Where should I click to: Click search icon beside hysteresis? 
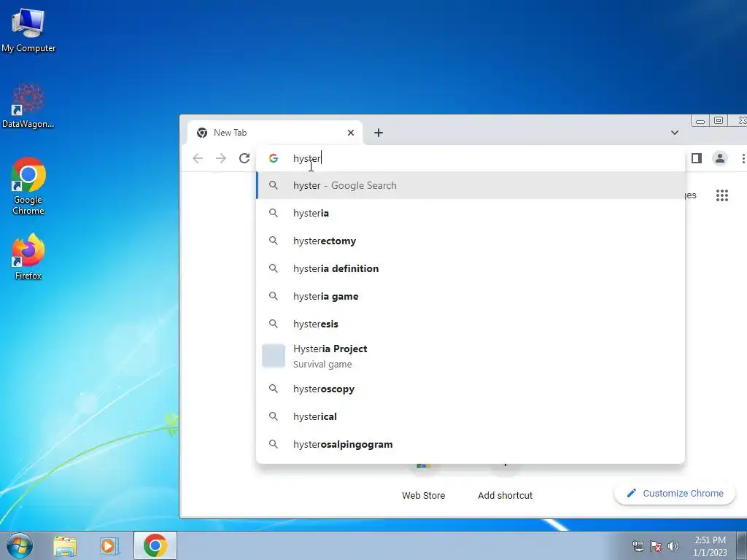pos(274,323)
